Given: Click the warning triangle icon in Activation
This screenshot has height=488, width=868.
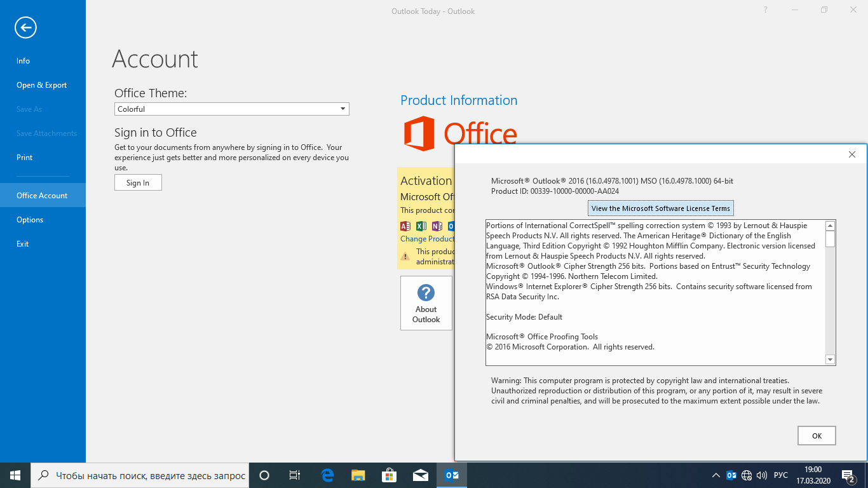Looking at the screenshot, I should pos(405,257).
